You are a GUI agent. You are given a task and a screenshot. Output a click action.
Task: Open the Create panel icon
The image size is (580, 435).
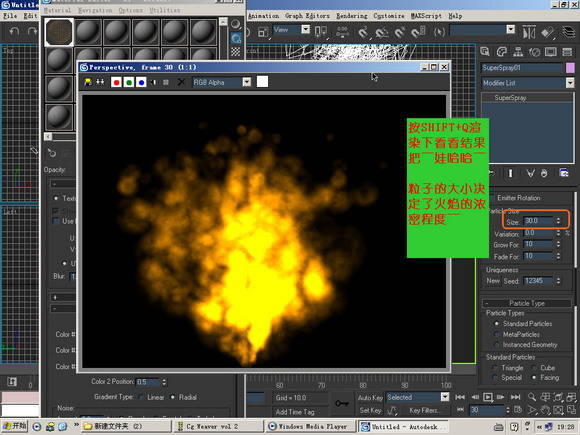pyautogui.click(x=485, y=52)
